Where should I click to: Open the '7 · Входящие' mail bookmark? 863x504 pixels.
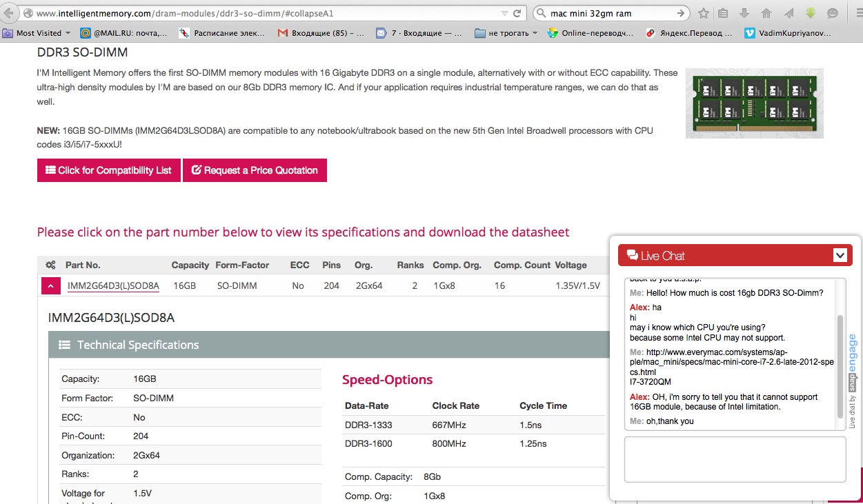click(x=419, y=32)
